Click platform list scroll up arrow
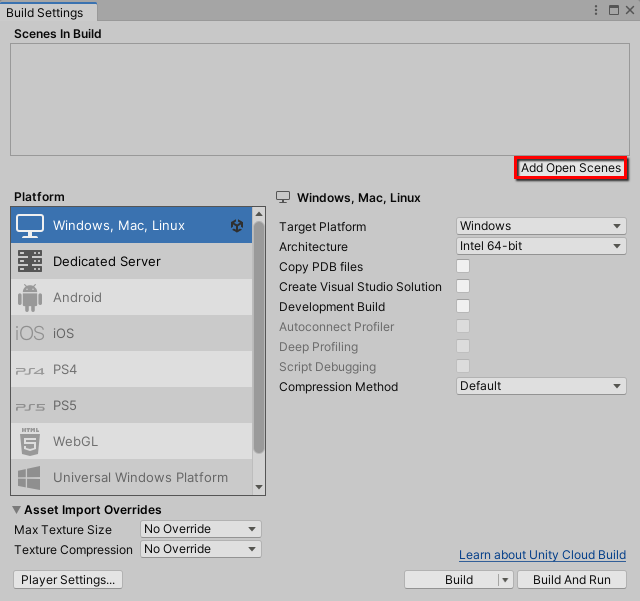This screenshot has height=601, width=640. coord(259,214)
